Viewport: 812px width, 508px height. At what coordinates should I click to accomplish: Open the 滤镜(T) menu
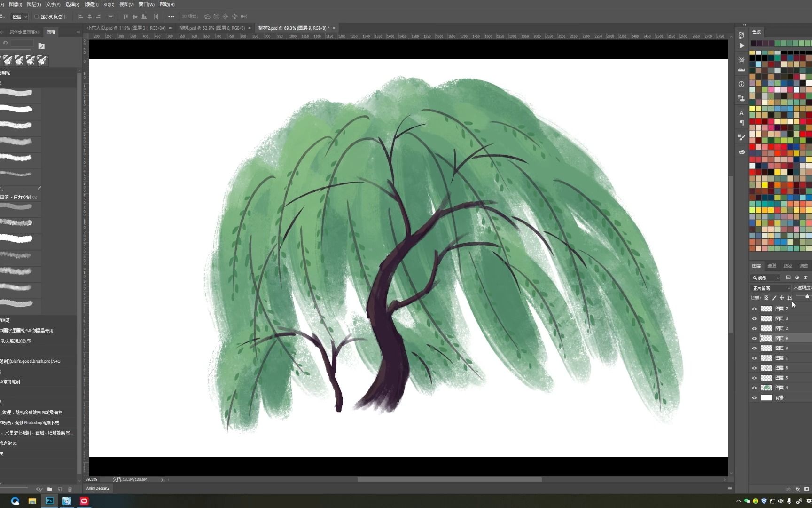click(x=92, y=4)
